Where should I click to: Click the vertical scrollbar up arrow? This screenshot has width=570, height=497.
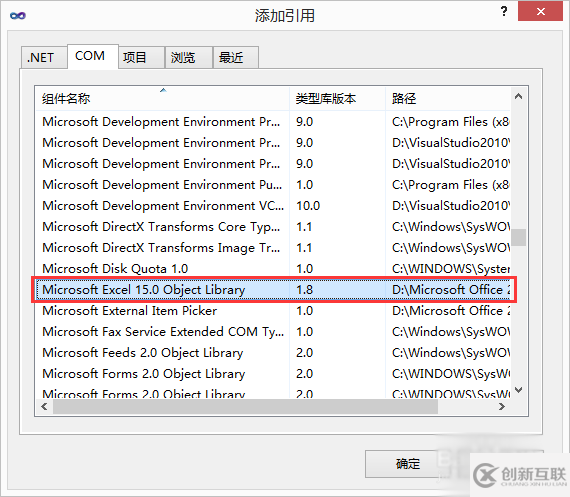[519, 96]
